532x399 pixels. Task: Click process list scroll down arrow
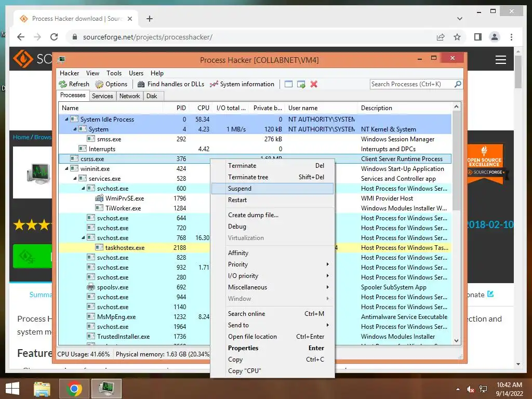pyautogui.click(x=456, y=341)
